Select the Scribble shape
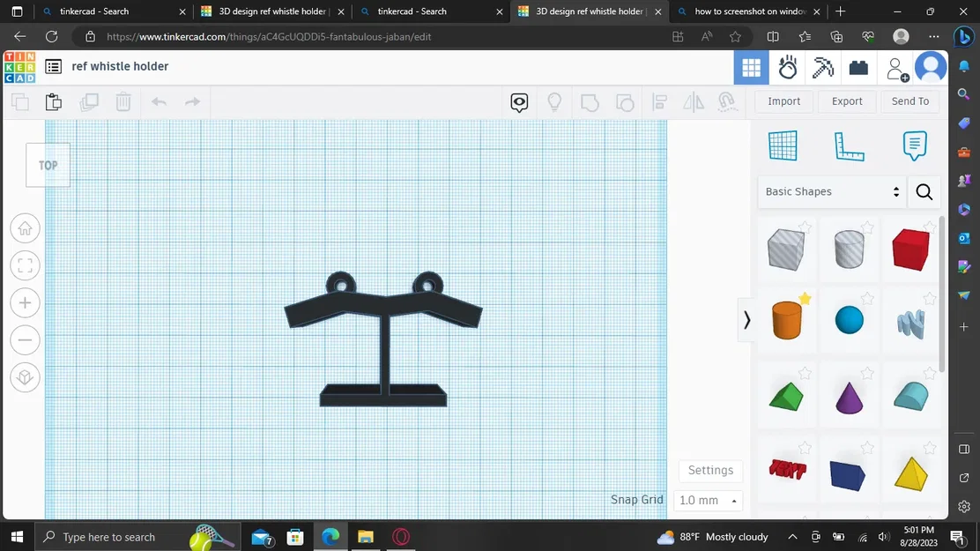 [x=910, y=324]
